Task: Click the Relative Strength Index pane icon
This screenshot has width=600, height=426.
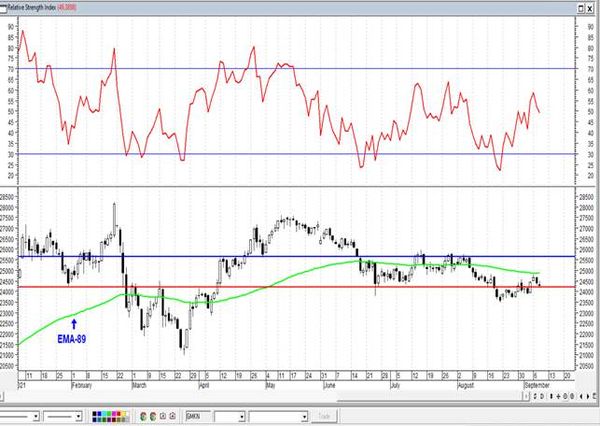Action: click(5, 5)
